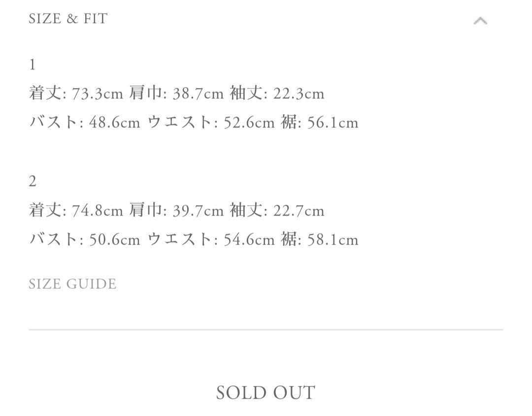Screen dimensions: 532x416
Task: Click the 56.1cm hem value
Action: pyautogui.click(x=333, y=123)
